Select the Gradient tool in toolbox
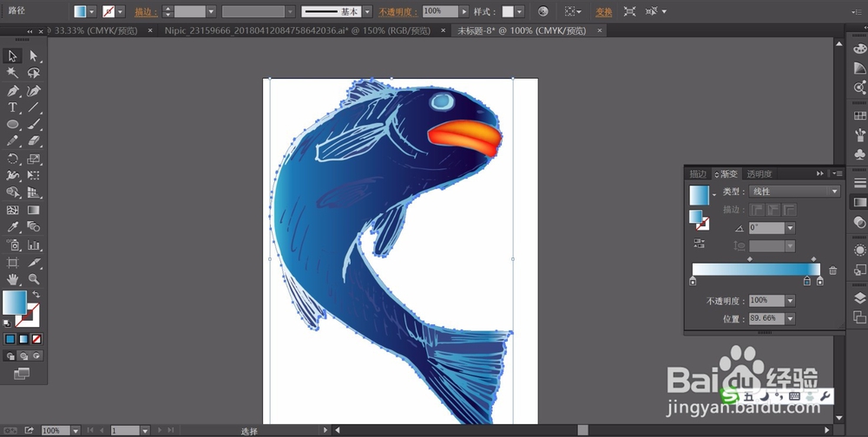This screenshot has height=437, width=868. coord(34,210)
